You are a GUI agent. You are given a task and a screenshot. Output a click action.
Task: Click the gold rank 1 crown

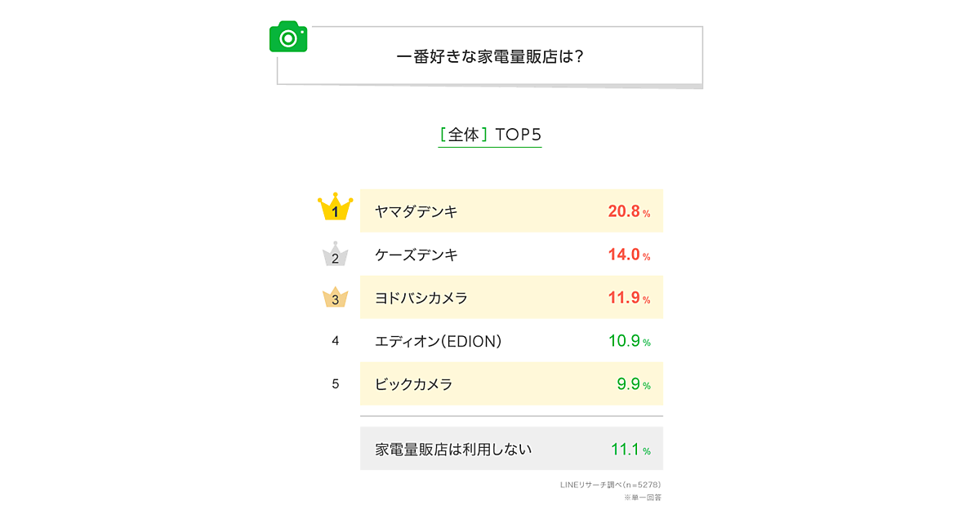(x=335, y=209)
